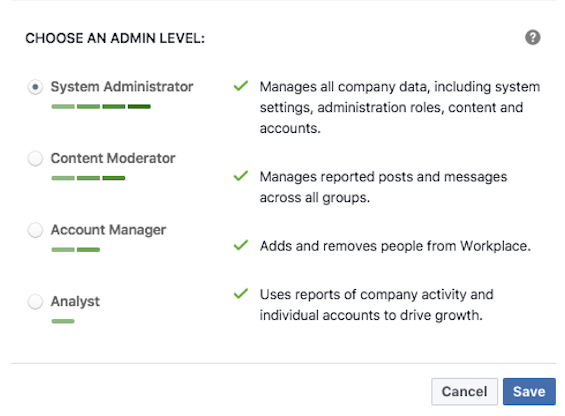Click the single-bar permission meter under Analyst
This screenshot has width=565, height=416.
point(63,321)
